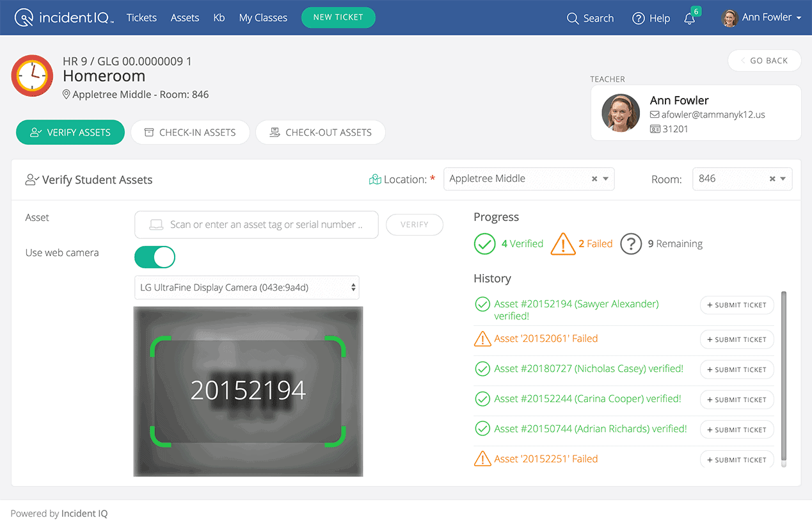
Task: Open the notifications bell icon
Action: (689, 19)
